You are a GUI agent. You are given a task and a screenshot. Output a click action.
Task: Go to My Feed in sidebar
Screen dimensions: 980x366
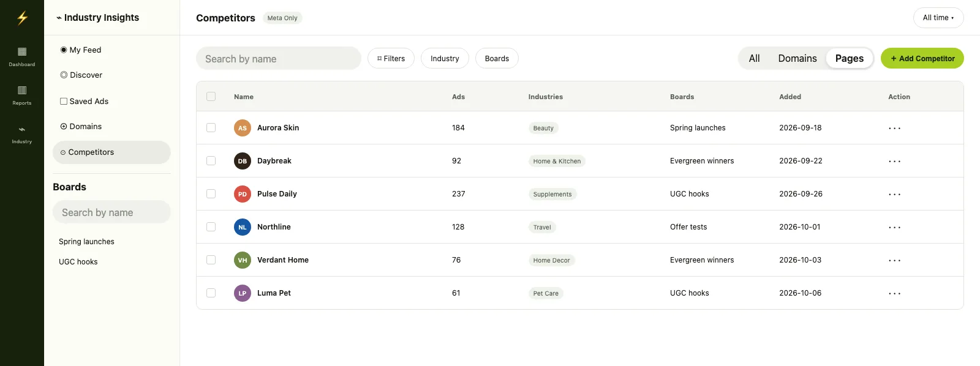tap(111, 50)
